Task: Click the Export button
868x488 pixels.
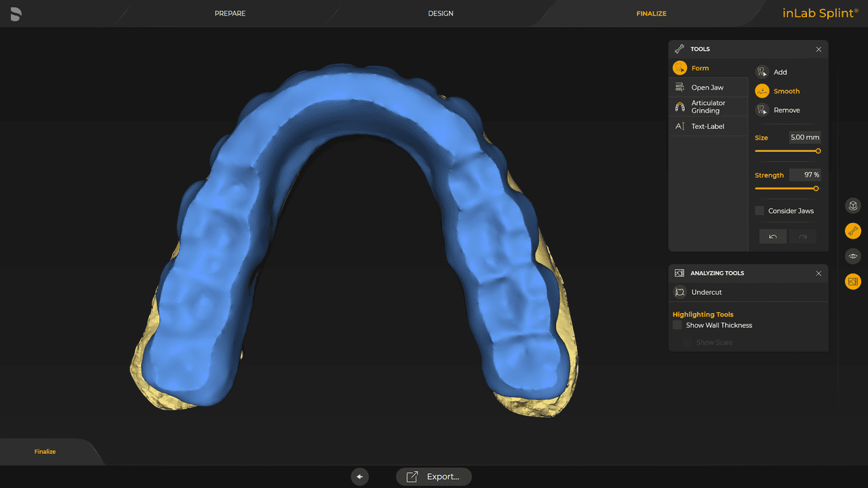Action: click(x=433, y=476)
